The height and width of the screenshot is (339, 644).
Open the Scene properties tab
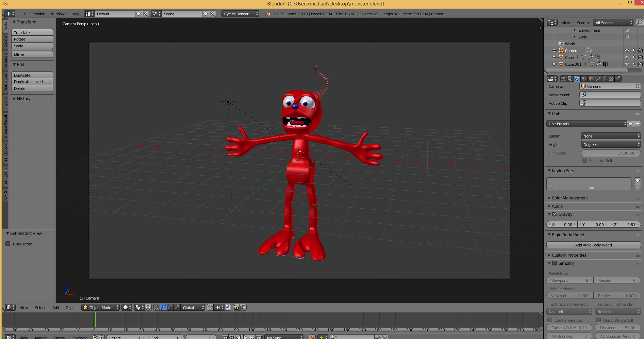click(x=577, y=79)
